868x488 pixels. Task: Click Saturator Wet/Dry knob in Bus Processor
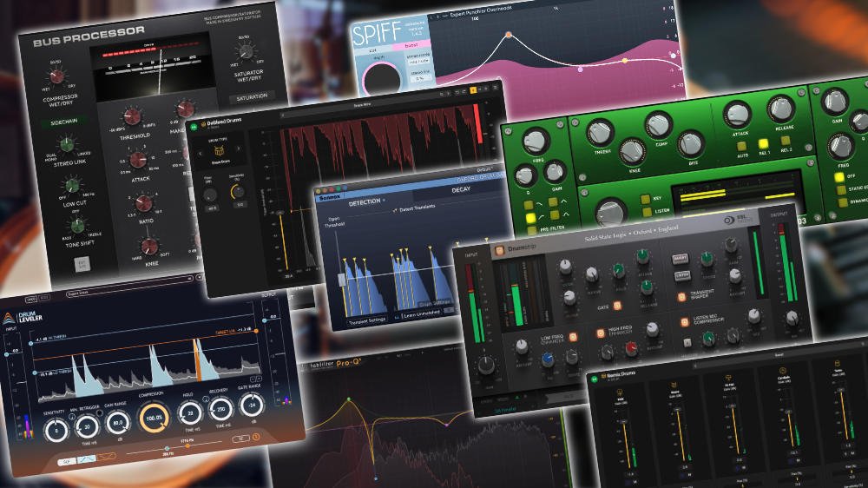(246, 52)
